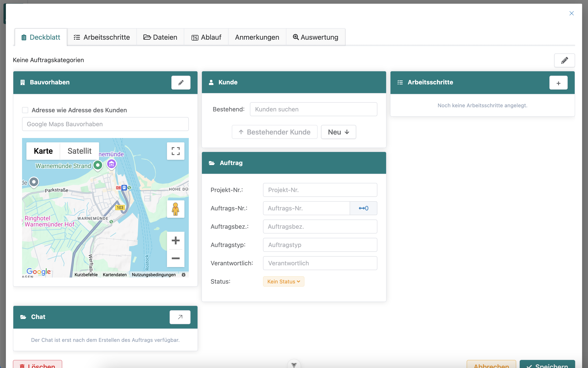Zoom out on the map
The image size is (588, 368).
[x=175, y=258]
